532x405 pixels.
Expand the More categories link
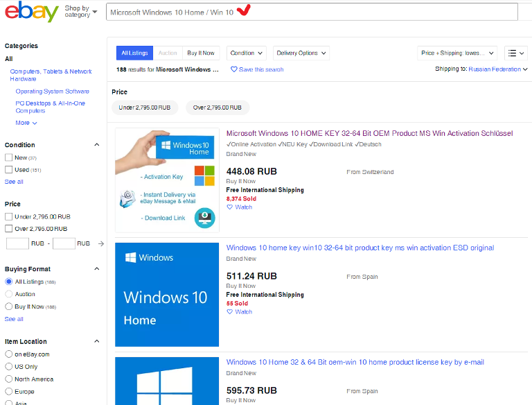(x=26, y=123)
